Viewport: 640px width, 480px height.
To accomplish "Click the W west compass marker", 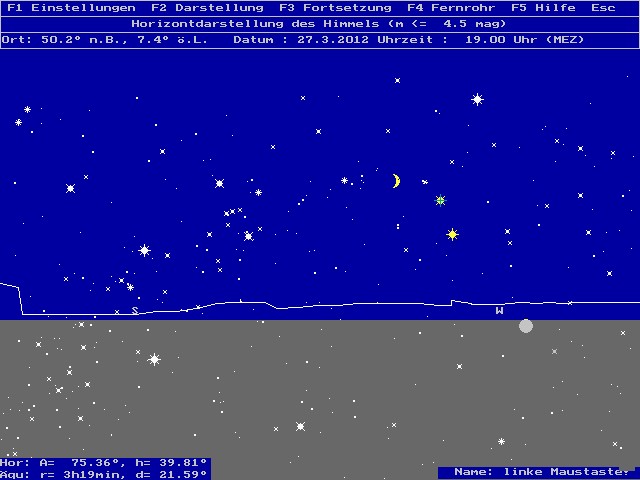I will click(x=499, y=311).
